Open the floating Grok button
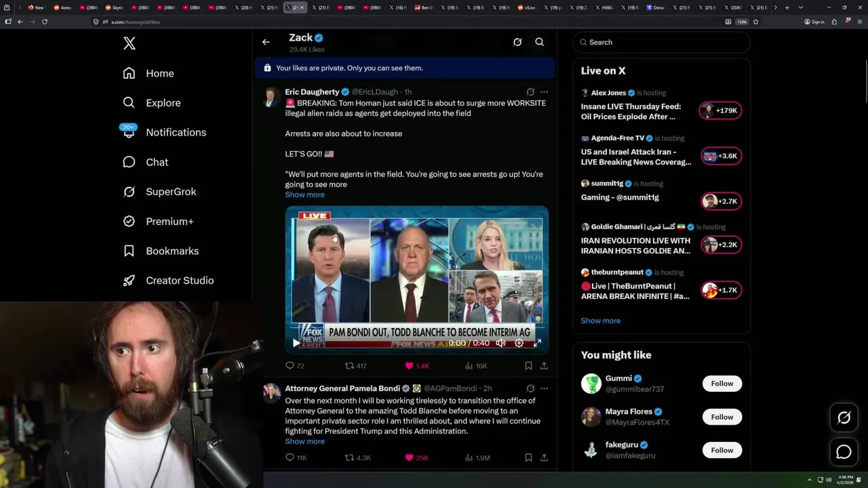 point(844,418)
